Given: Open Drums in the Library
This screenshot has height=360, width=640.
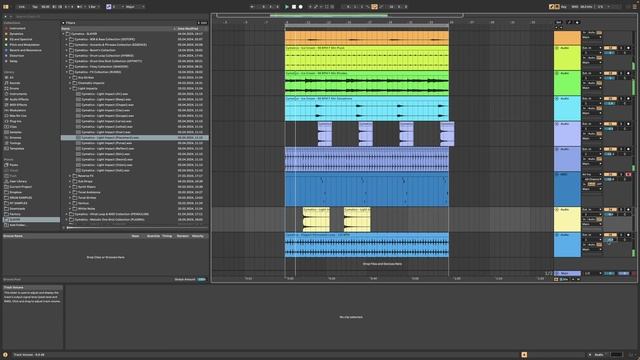Looking at the screenshot, I should pos(14,88).
